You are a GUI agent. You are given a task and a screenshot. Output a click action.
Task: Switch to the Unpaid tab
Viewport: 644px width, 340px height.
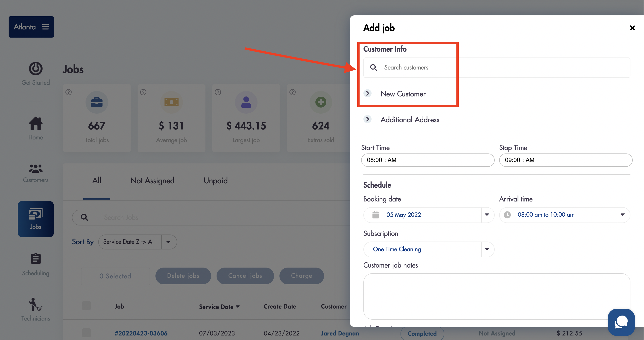coord(215,180)
